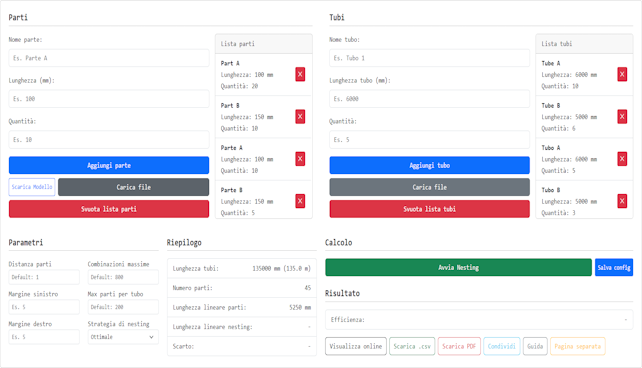Viewport: 642px width, 368px height.
Task: Click the Aggiungi parte button
Action: click(109, 165)
